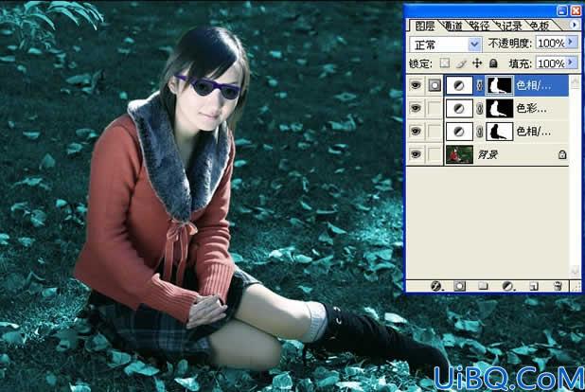This screenshot has height=392, width=585.
Task: Click the Add layer mask icon
Action: pos(459,286)
